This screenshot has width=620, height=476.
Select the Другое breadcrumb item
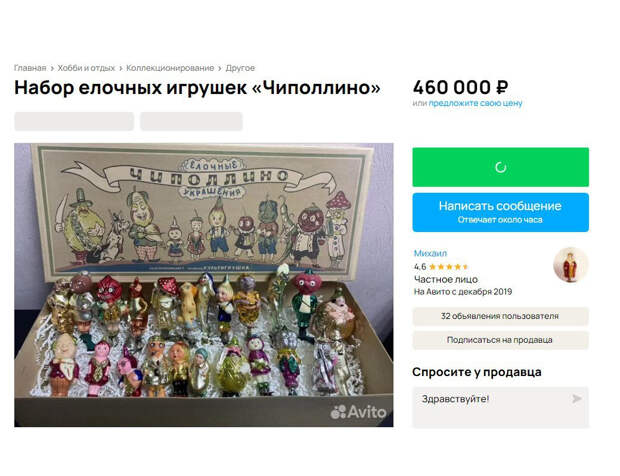point(240,68)
